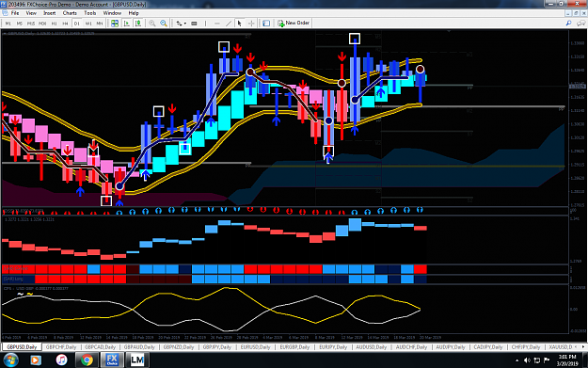Select the trendline drawing tool
588x368 pixels.
pos(229,24)
